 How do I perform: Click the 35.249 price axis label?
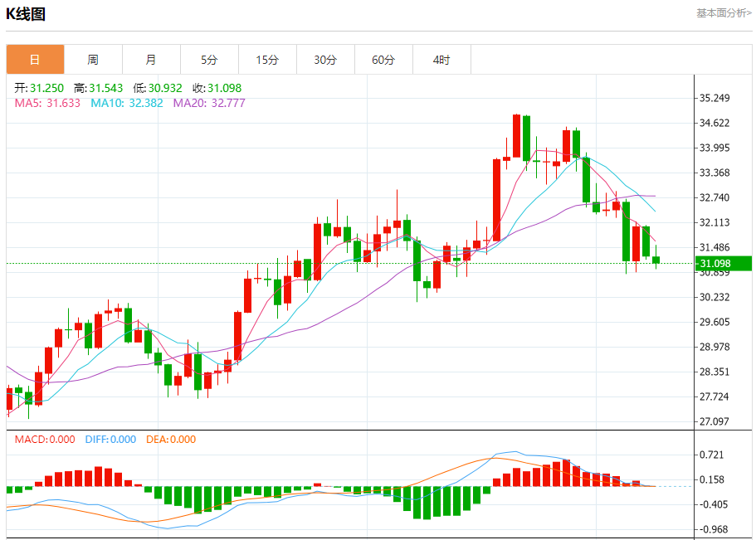point(715,98)
